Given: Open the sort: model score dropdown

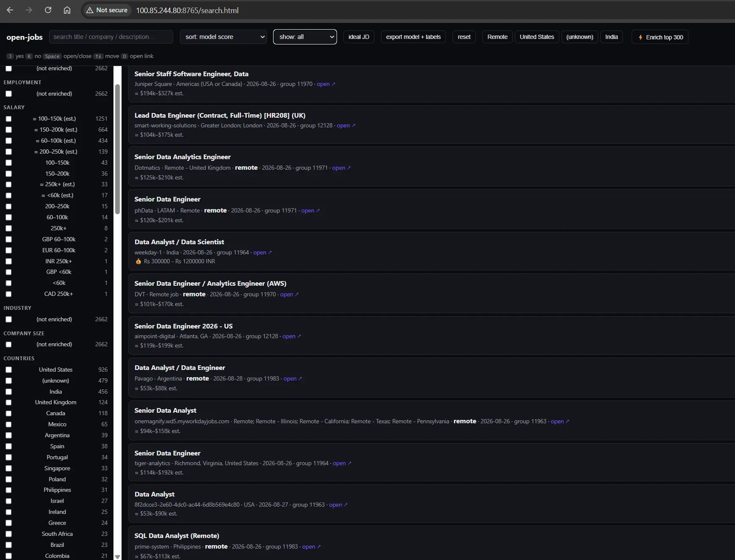Looking at the screenshot, I should coord(224,37).
